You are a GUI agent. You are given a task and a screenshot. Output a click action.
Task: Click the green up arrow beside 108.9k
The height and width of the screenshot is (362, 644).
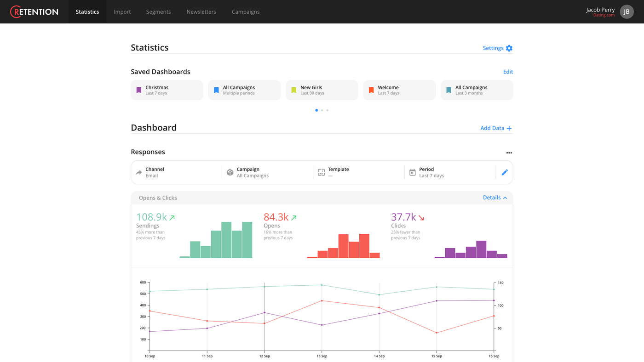point(172,218)
